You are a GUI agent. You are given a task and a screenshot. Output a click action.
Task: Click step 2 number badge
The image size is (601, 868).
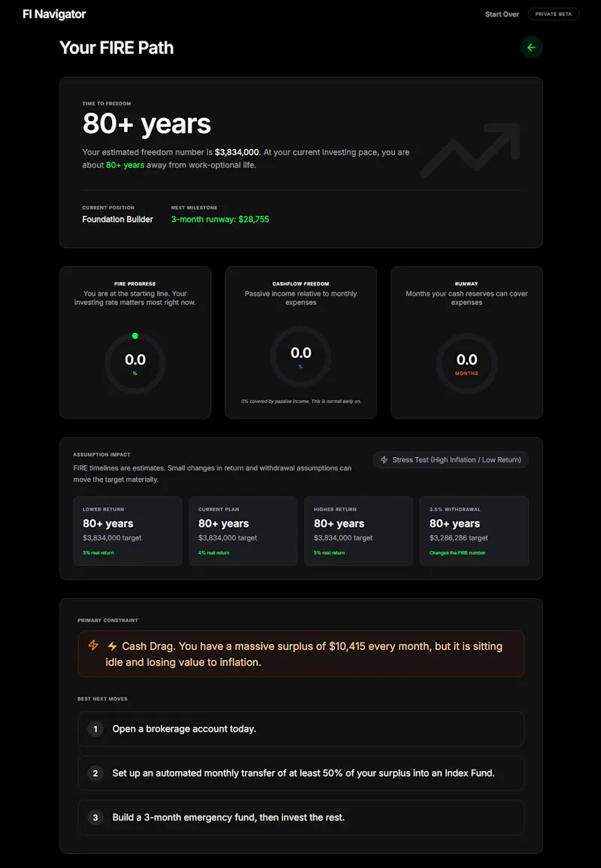coord(95,773)
